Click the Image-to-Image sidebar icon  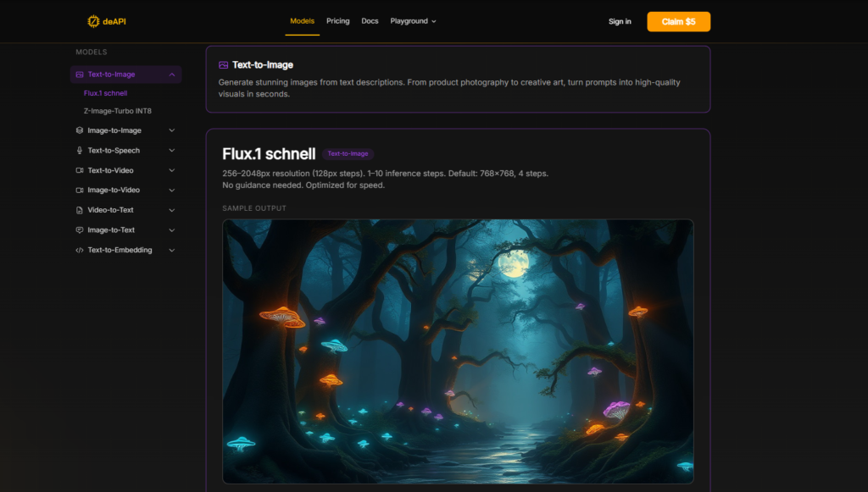click(79, 130)
